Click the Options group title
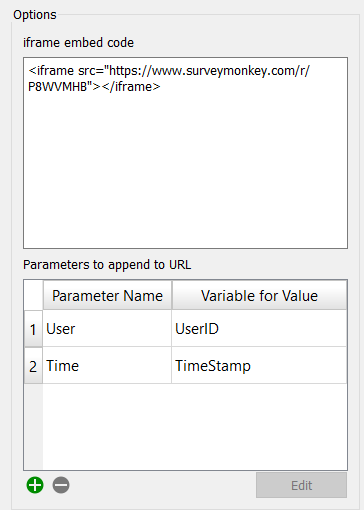 [35, 15]
